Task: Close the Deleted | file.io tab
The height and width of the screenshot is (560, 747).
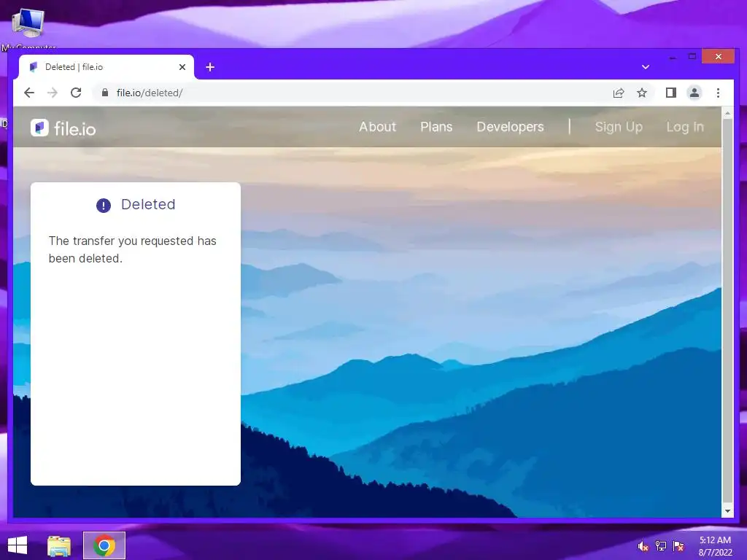Action: (x=182, y=67)
